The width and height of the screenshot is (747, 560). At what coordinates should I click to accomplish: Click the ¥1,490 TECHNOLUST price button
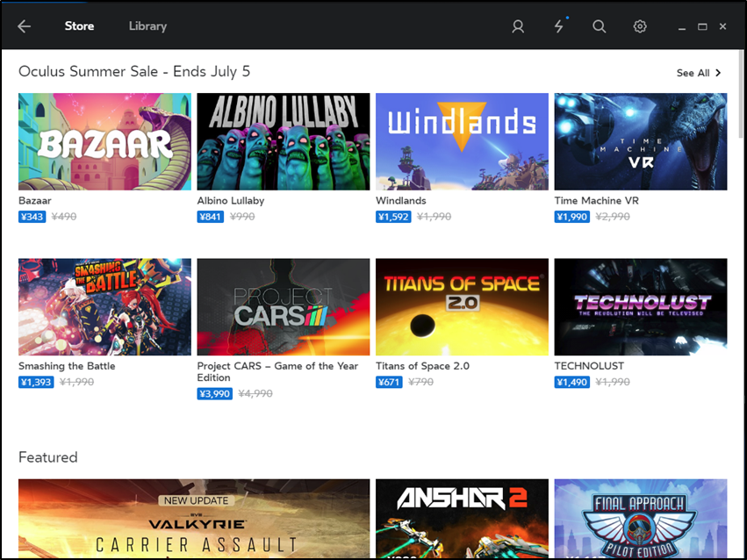pyautogui.click(x=572, y=382)
